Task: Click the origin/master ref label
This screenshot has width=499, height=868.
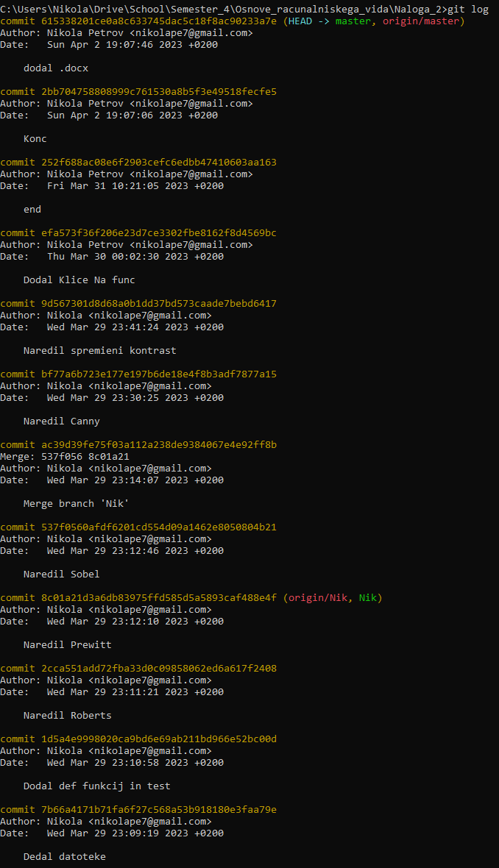Action: click(x=423, y=21)
